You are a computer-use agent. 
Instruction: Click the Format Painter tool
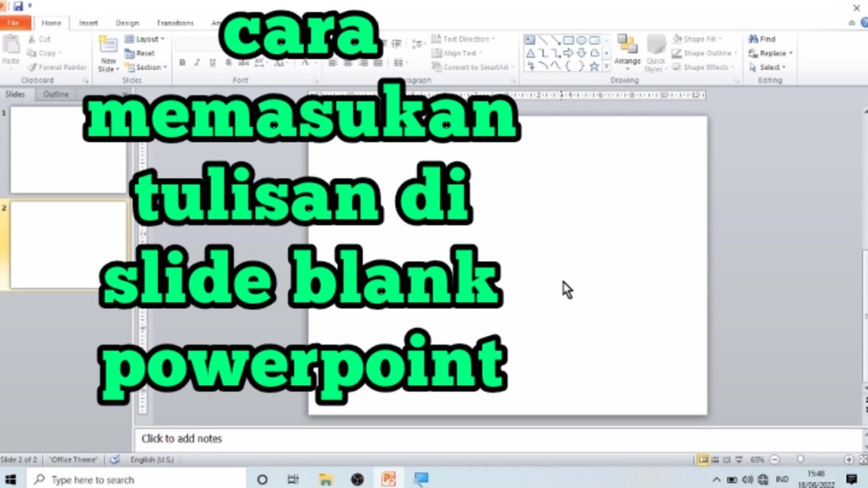pyautogui.click(x=57, y=67)
